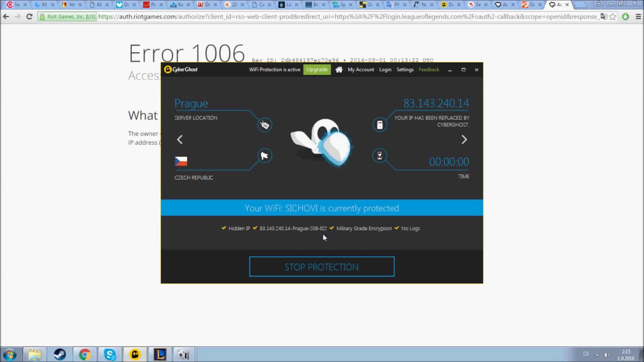The width and height of the screenshot is (644, 362).
Task: Click the Riot Games secure lock badge
Action: (x=67, y=17)
